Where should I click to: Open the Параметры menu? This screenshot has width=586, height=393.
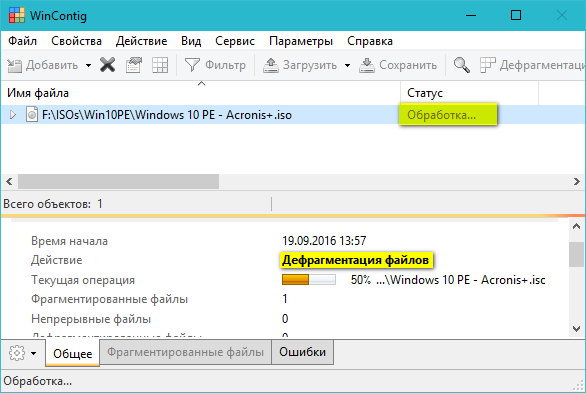pos(301,41)
